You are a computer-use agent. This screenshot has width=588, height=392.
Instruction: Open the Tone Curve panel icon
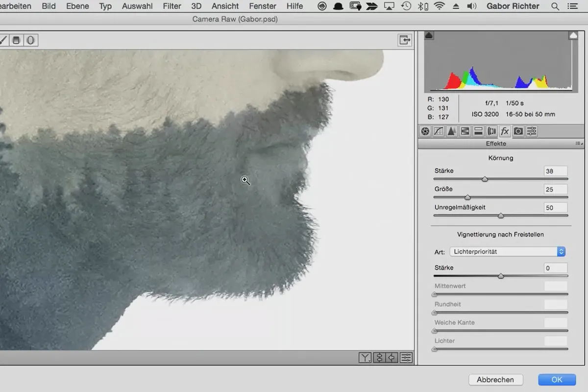tap(439, 131)
